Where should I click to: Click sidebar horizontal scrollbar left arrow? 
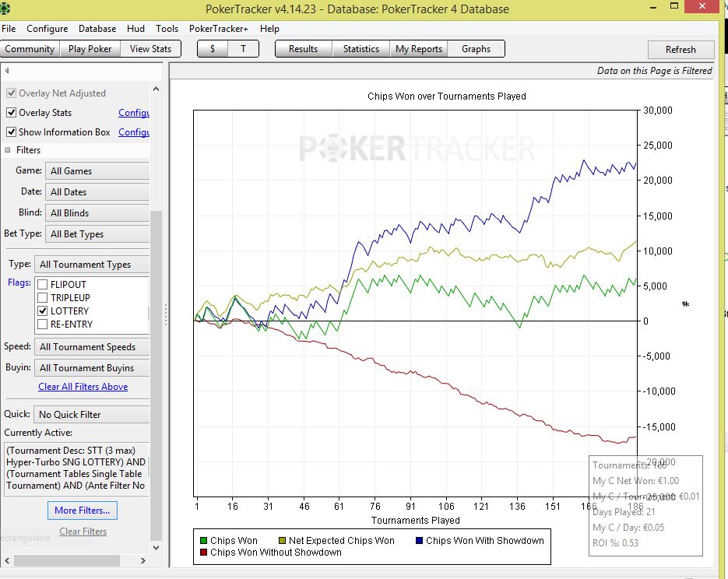[7, 560]
